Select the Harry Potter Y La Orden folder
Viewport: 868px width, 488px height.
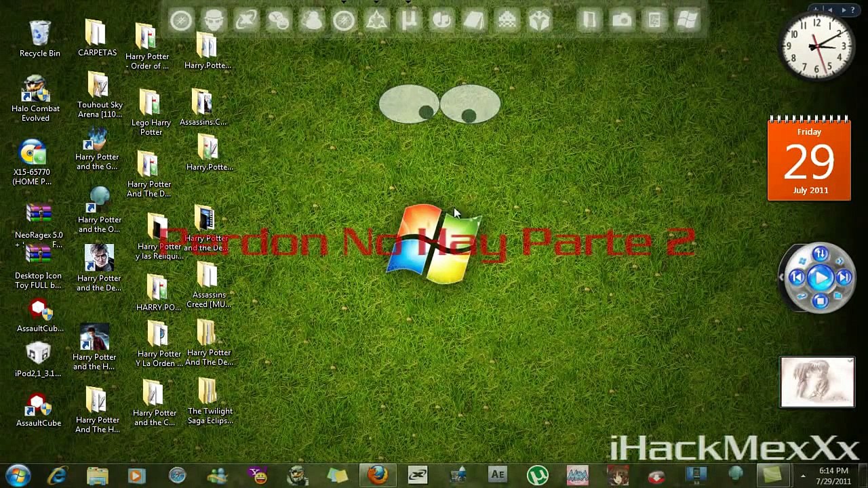(159, 344)
